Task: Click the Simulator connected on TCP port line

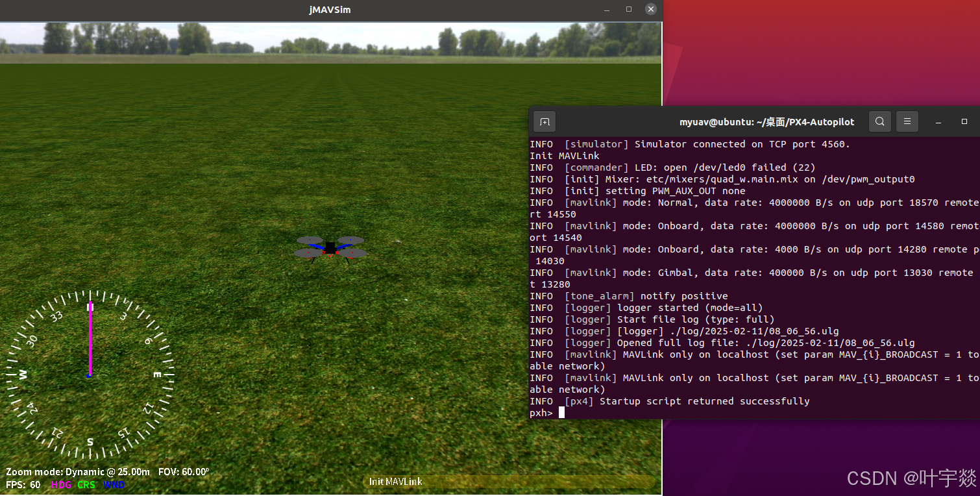Action: 690,144
